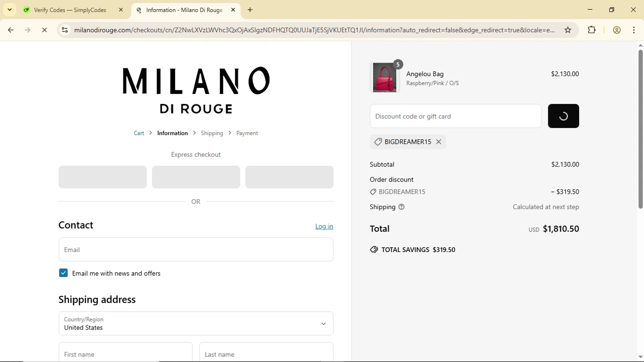The image size is (644, 362).
Task: Click the first express checkout button
Action: [x=103, y=177]
